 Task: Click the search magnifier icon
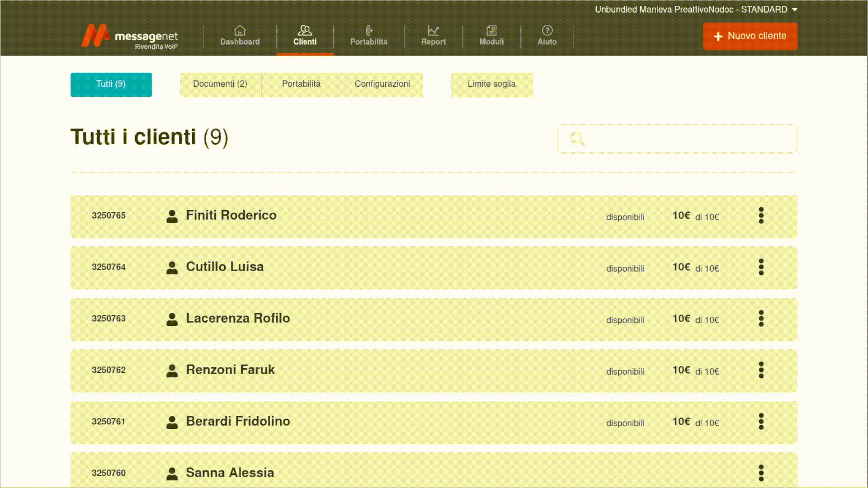pyautogui.click(x=577, y=139)
